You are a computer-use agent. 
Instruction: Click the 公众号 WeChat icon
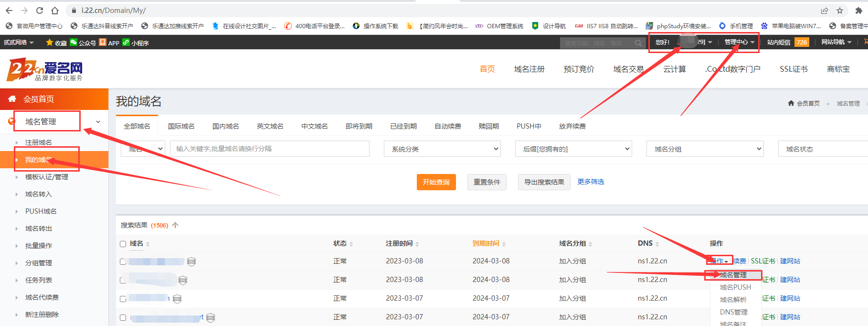[74, 42]
